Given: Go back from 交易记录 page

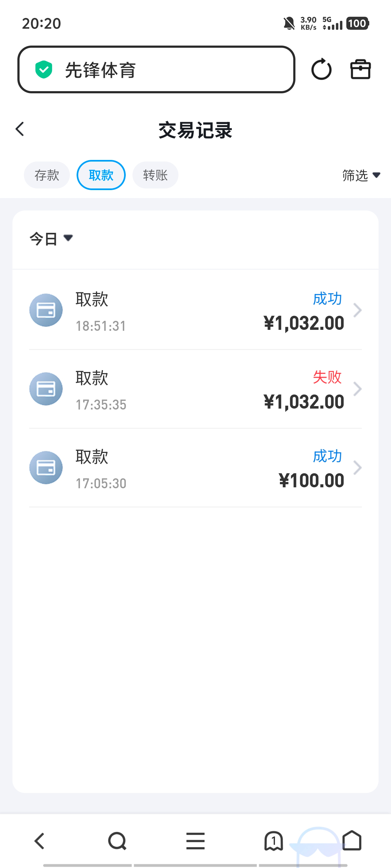Looking at the screenshot, I should point(20,129).
